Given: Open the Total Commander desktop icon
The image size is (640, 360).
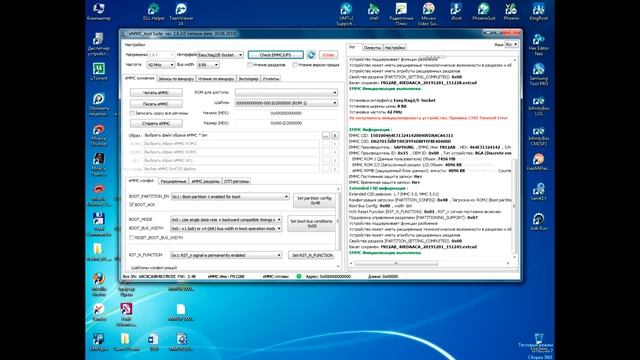Looking at the screenshot, I should click(98, 224).
